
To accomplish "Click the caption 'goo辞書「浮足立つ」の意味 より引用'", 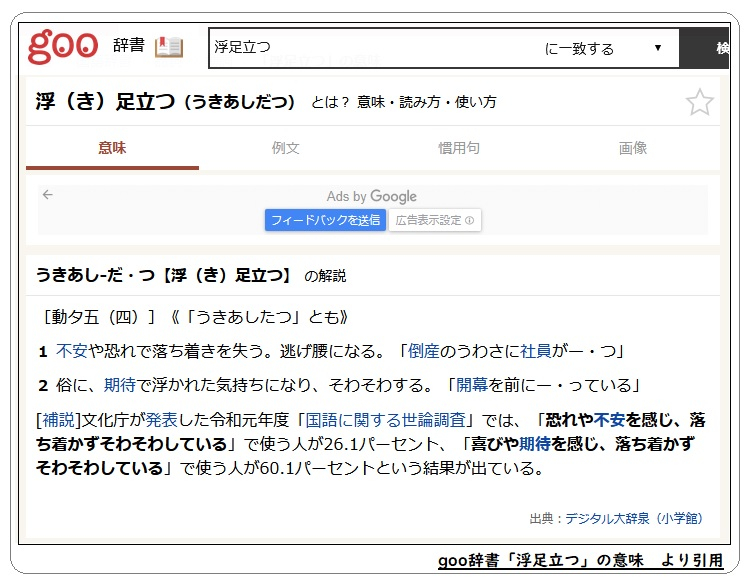I will 580,560.
